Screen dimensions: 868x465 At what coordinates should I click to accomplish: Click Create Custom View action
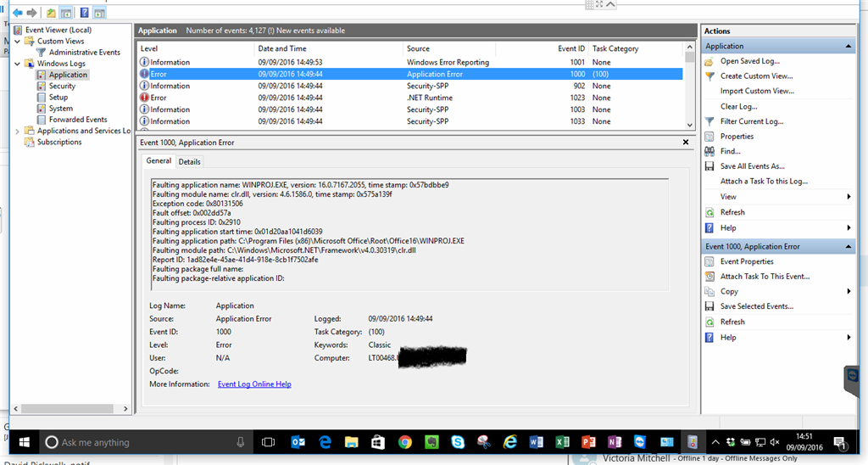(756, 76)
